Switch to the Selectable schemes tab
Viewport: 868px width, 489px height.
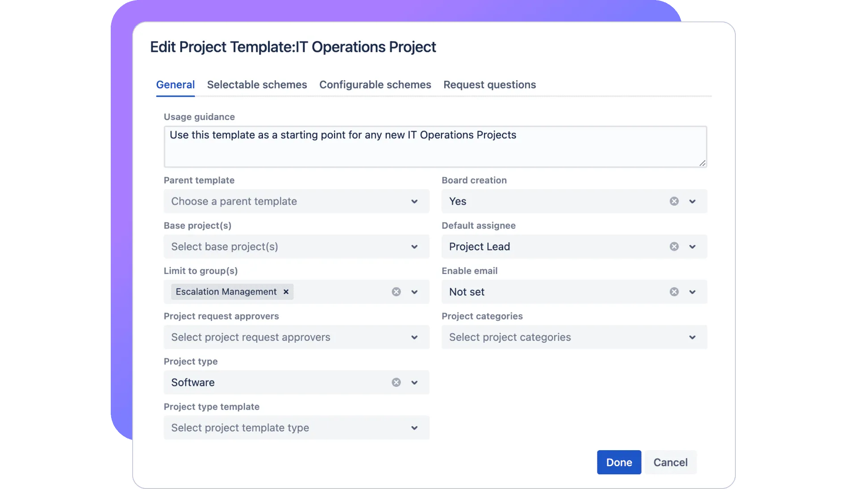click(x=257, y=85)
